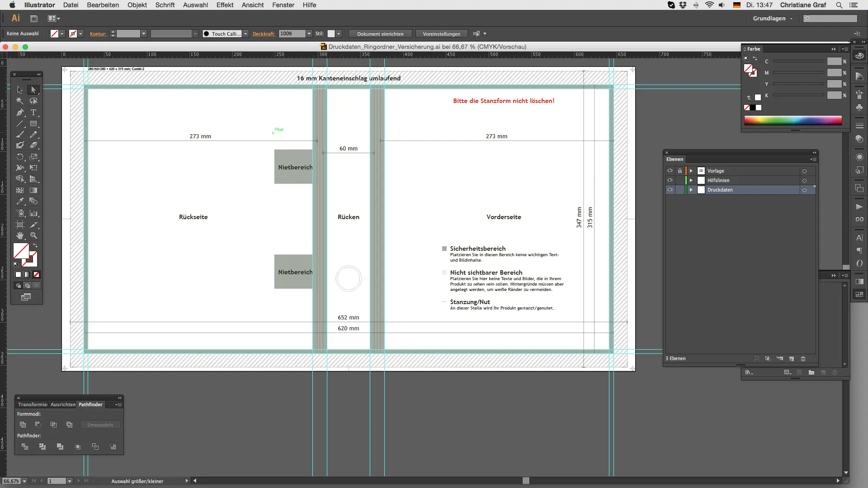The height and width of the screenshot is (488, 868).
Task: Click the Dokument einrichten button
Action: tap(380, 34)
